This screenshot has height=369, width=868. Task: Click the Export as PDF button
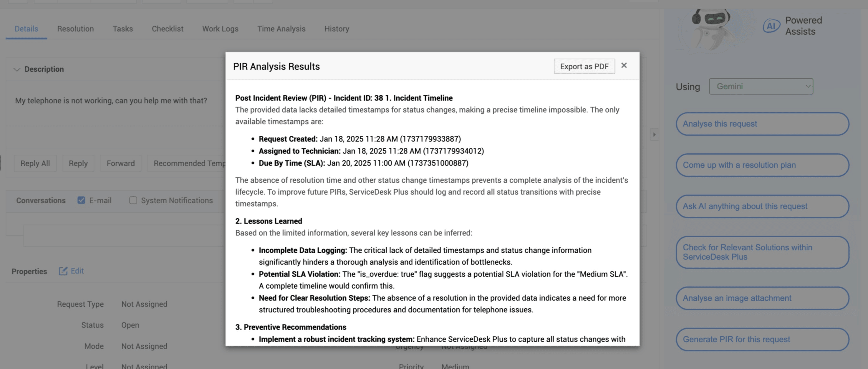584,66
